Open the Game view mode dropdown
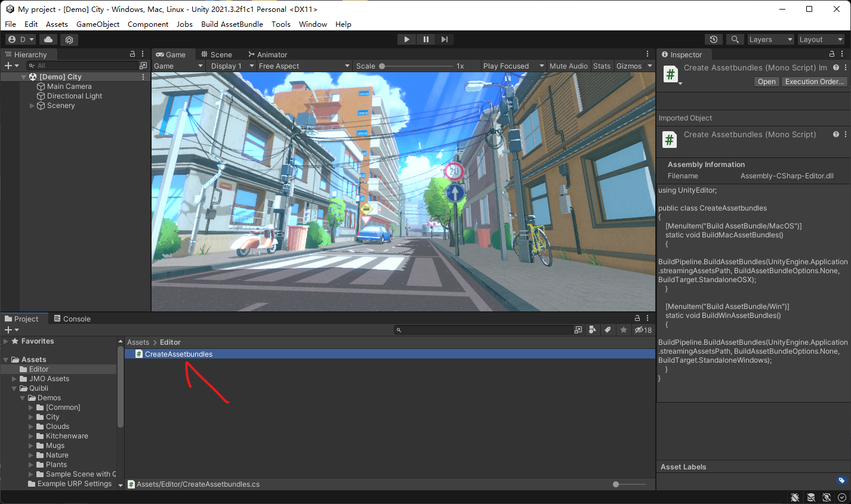851x504 pixels. pos(178,66)
